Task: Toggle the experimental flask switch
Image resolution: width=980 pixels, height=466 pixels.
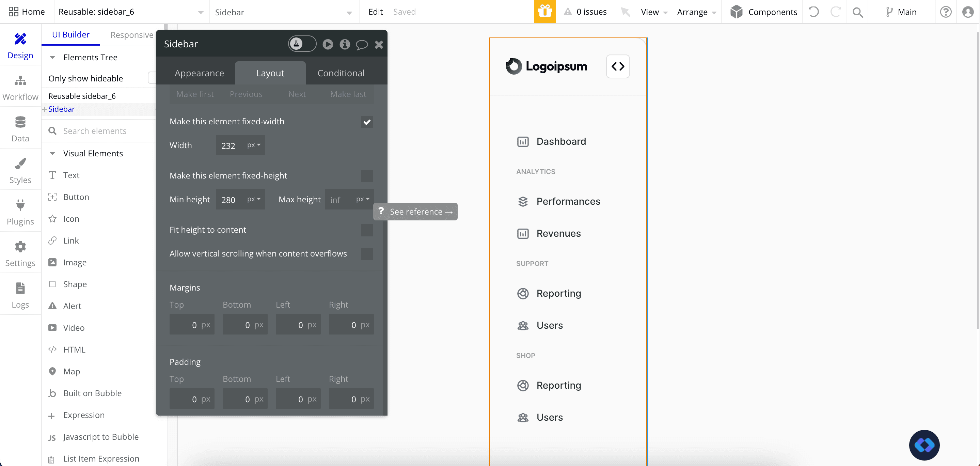Action: 302,44
